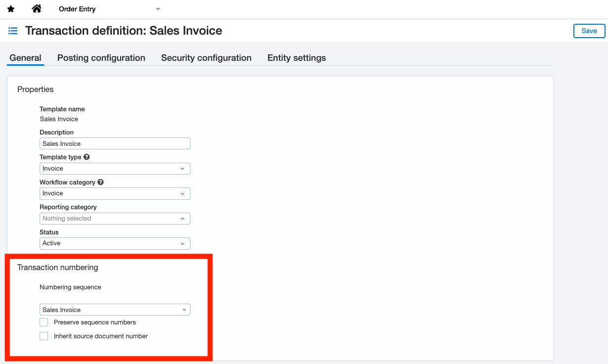Expand the Template type dropdown
This screenshot has width=608, height=364.
(x=115, y=169)
